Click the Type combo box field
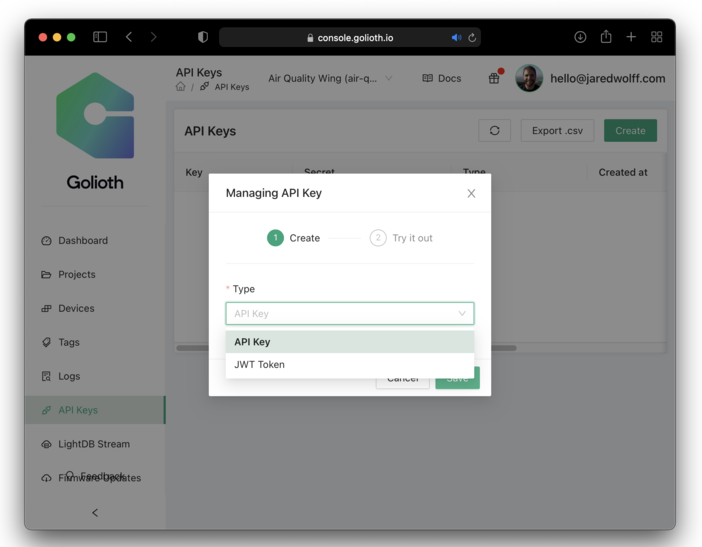This screenshot has height=547, width=702. [349, 313]
